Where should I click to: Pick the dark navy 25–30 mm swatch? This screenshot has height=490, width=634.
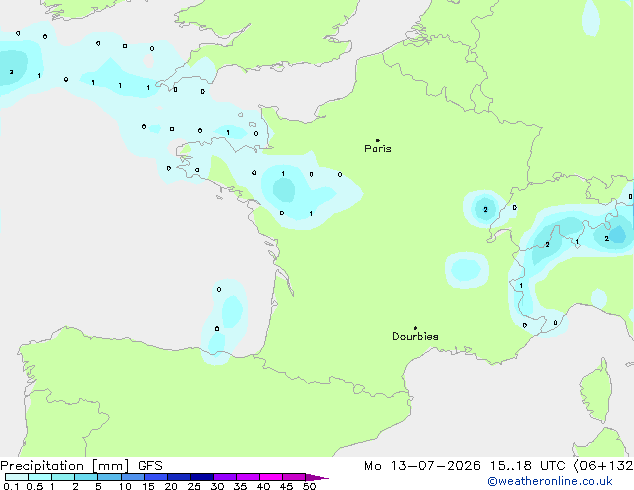click(x=202, y=477)
